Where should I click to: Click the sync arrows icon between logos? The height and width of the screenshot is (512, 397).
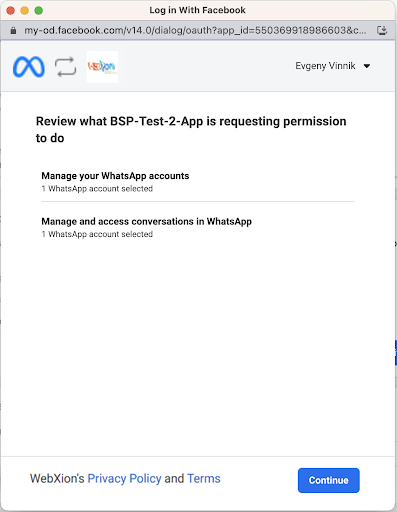pyautogui.click(x=65, y=67)
